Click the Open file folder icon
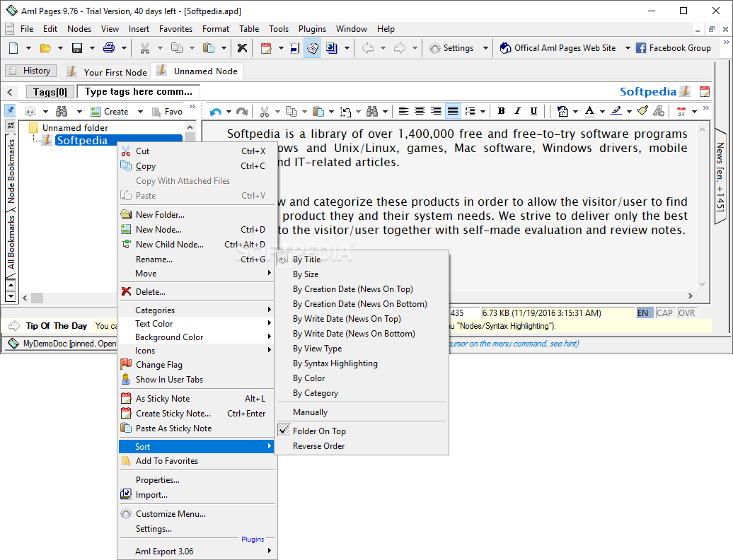This screenshot has height=560, width=733. click(x=45, y=47)
